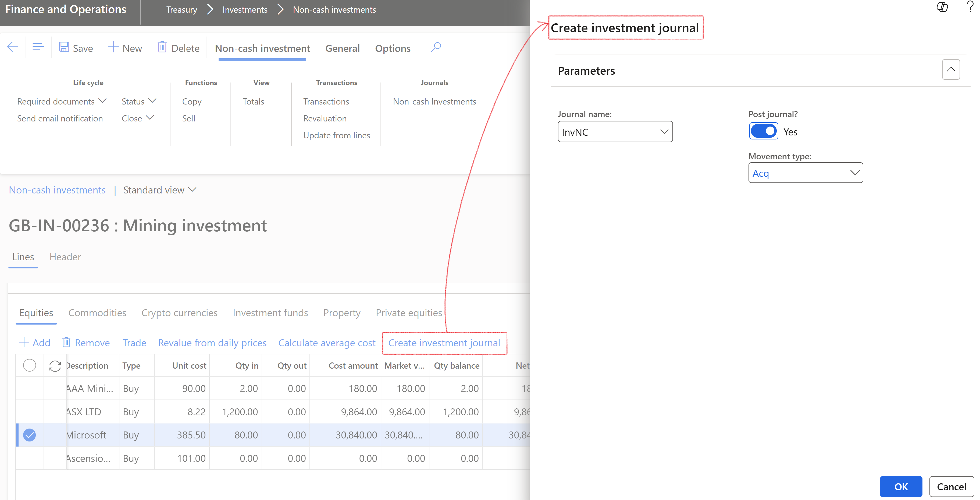The width and height of the screenshot is (980, 500).
Task: Expand the Close dropdown
Action: [138, 119]
